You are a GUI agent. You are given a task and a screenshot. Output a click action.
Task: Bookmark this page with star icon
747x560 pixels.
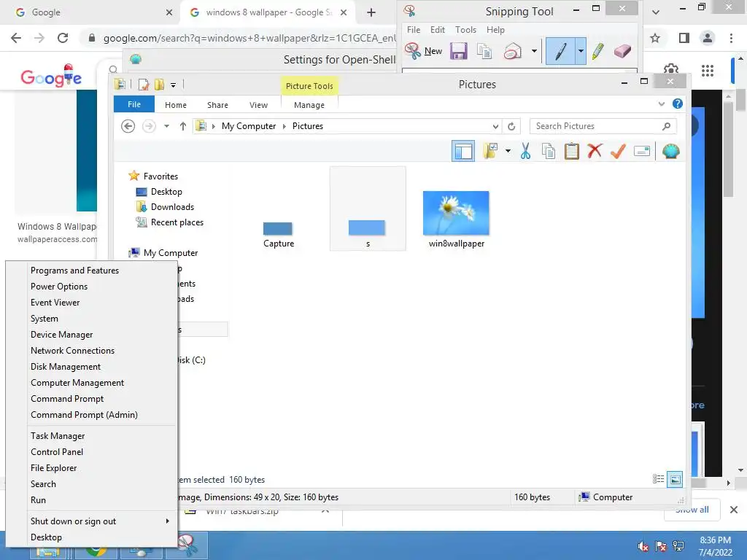[655, 38]
